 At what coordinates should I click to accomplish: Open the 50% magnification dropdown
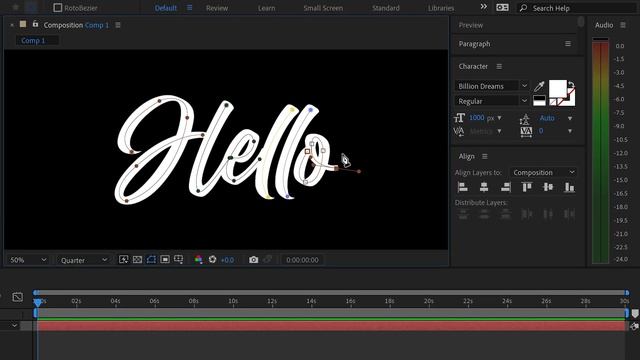point(28,260)
